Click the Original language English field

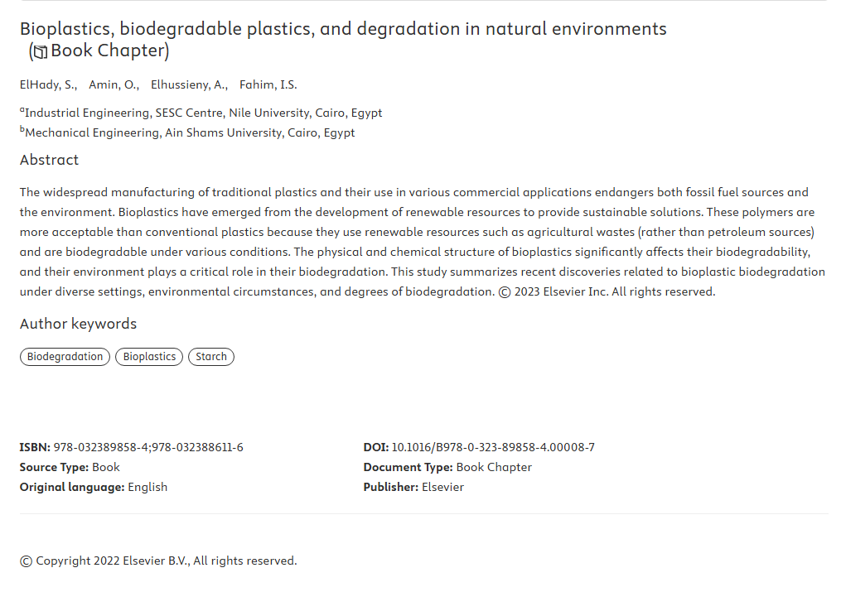coord(94,487)
